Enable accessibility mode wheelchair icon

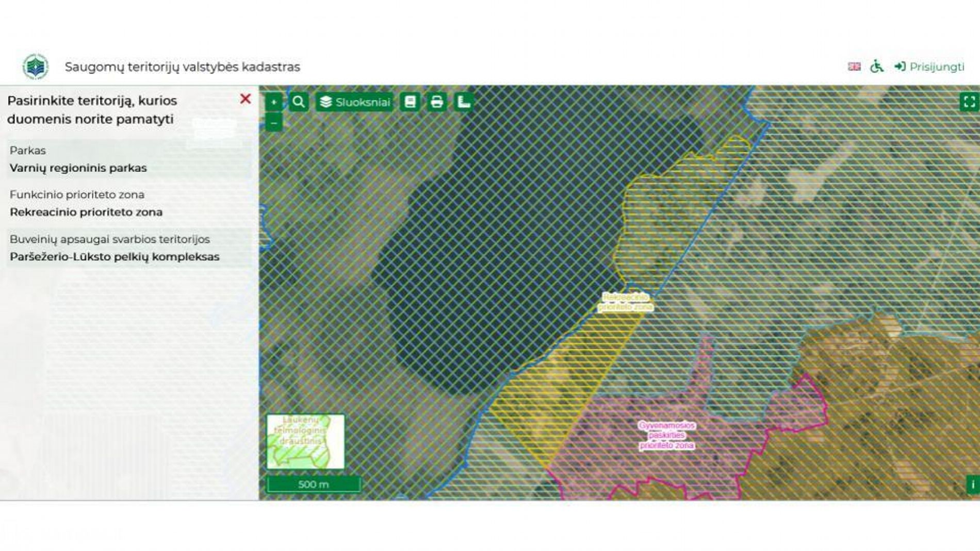pyautogui.click(x=876, y=66)
